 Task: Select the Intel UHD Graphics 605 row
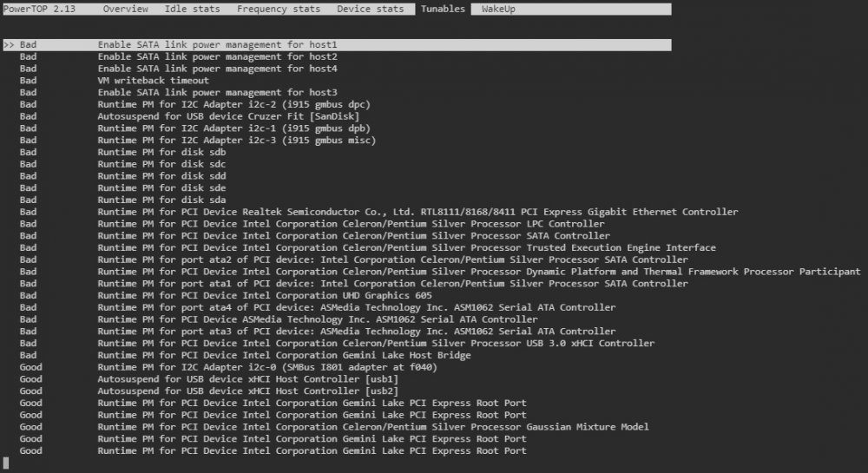click(226, 295)
